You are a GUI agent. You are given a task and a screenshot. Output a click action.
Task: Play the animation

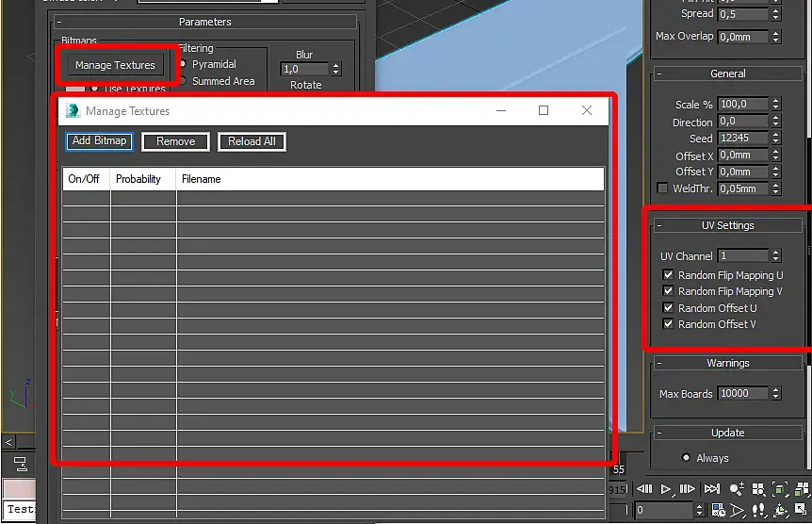666,489
